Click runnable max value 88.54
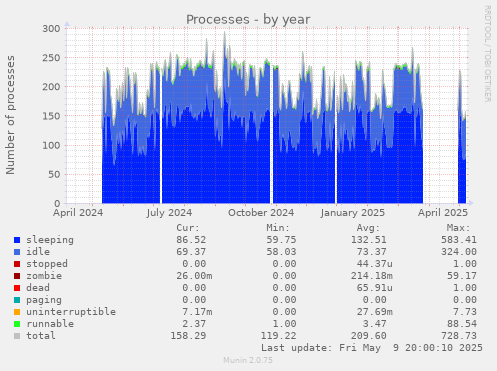 tap(462, 324)
